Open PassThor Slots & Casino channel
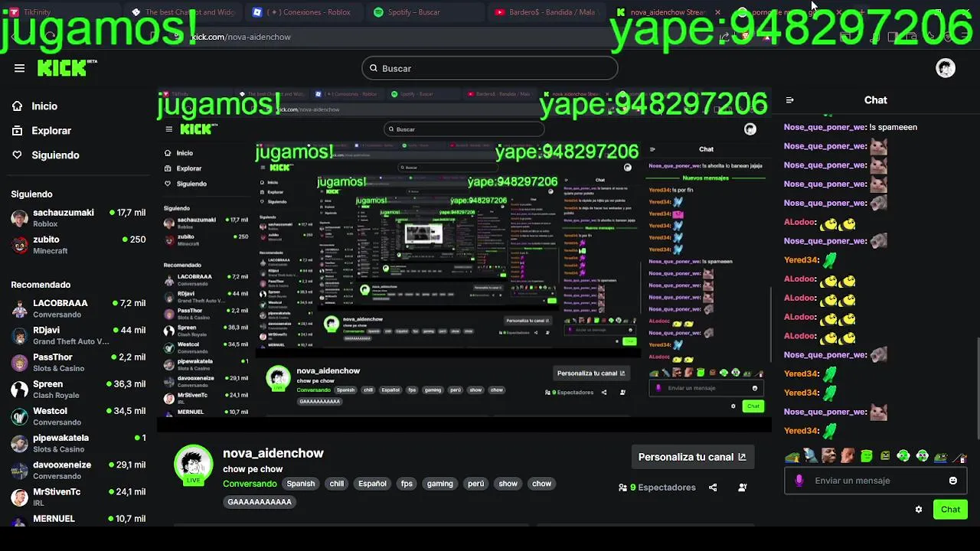This screenshot has height=551, width=980. coord(78,362)
